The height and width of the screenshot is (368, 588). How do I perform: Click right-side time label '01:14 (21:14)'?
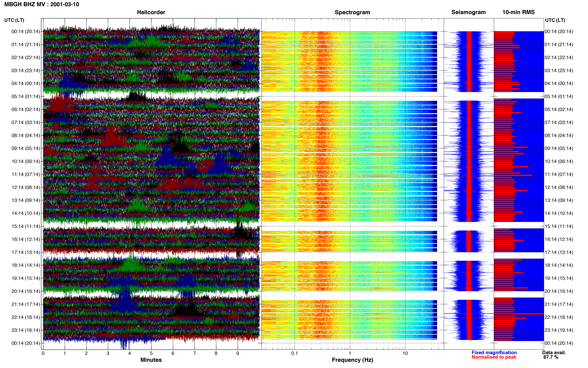coord(559,45)
